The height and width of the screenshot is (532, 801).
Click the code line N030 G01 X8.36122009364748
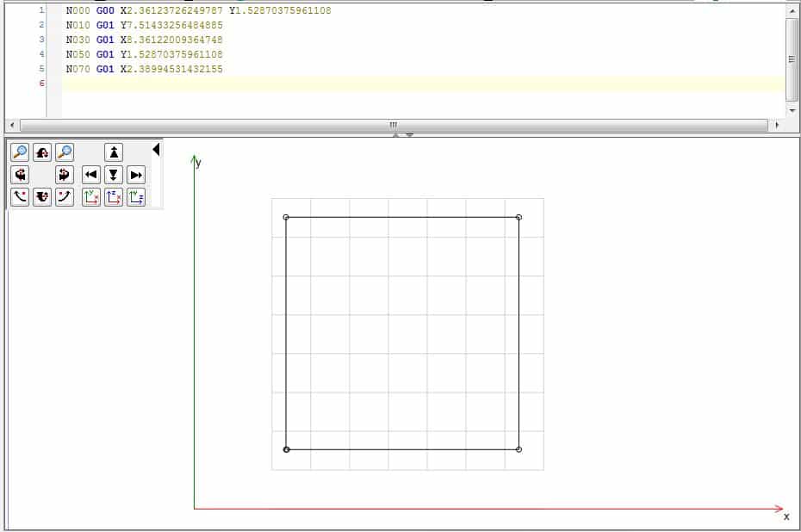click(144, 40)
